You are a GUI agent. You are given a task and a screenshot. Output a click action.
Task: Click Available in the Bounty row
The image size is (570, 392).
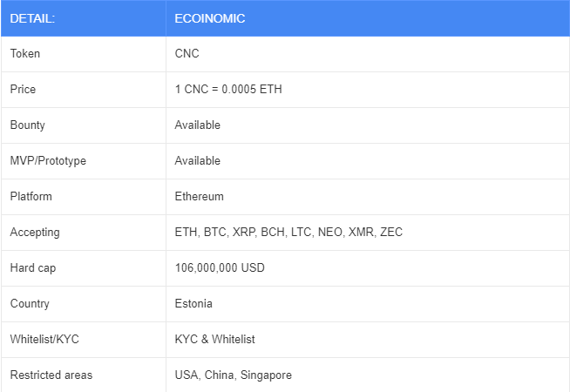coord(197,125)
